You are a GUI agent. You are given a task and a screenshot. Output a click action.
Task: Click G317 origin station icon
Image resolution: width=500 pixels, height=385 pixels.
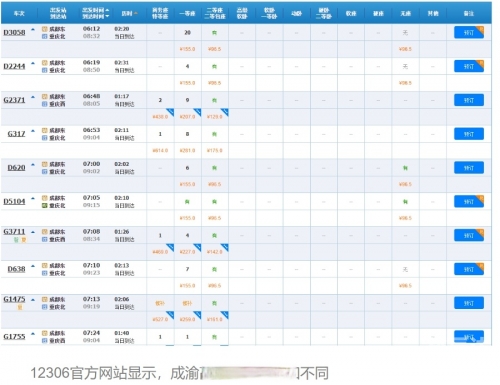44,130
